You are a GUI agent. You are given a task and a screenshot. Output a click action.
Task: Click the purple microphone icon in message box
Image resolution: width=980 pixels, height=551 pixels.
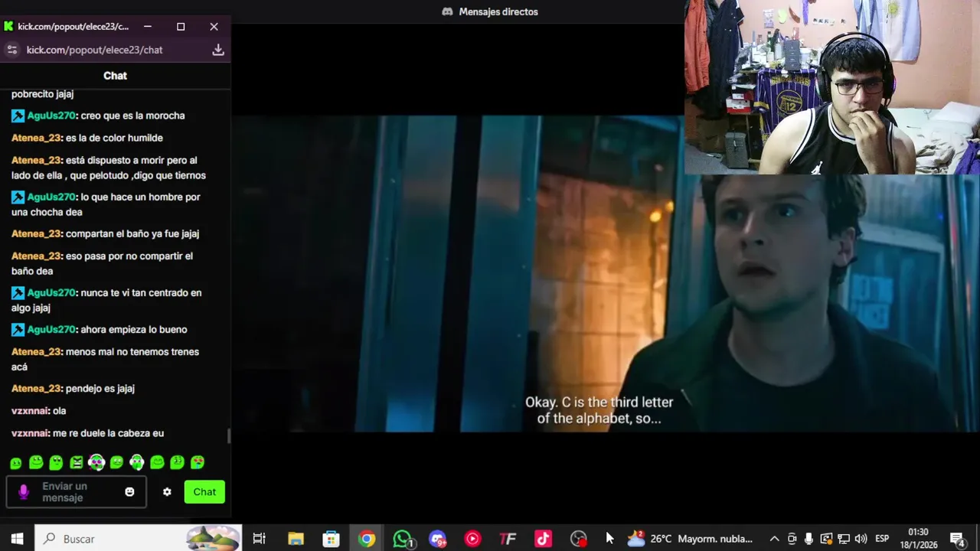(x=23, y=492)
